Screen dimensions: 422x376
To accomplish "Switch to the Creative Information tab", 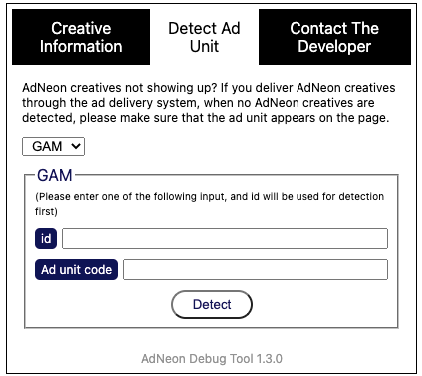I will point(81,37).
